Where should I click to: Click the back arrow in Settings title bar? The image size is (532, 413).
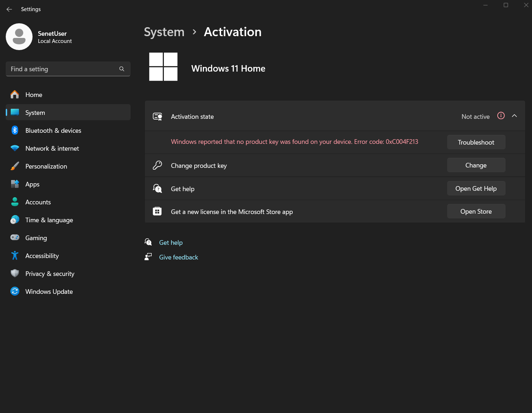(9, 9)
